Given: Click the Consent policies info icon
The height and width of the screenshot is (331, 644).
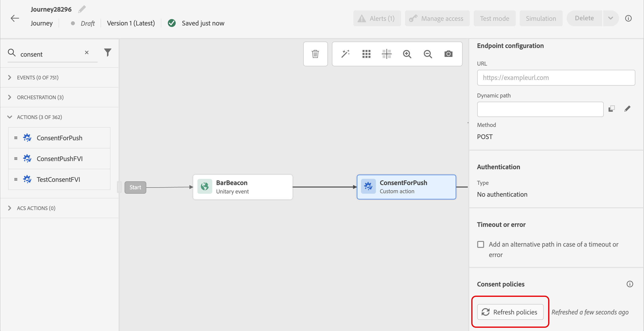Looking at the screenshot, I should (x=629, y=284).
